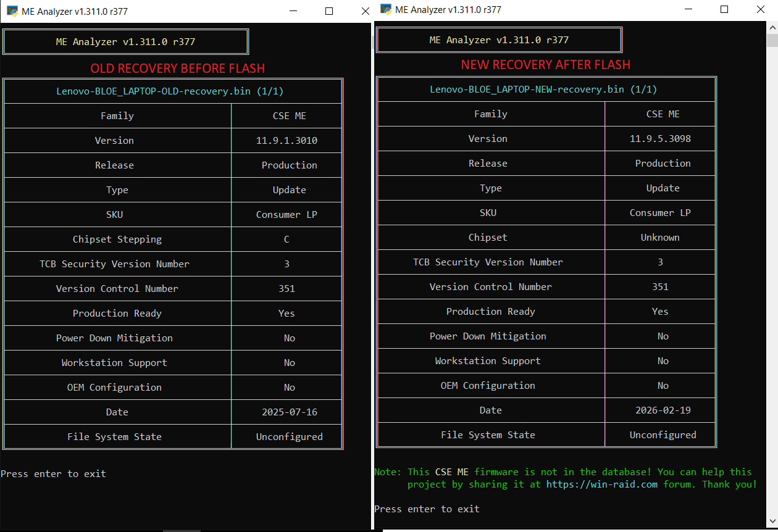Click date value 2025-07-16
This screenshot has height=532, width=778.
point(290,412)
